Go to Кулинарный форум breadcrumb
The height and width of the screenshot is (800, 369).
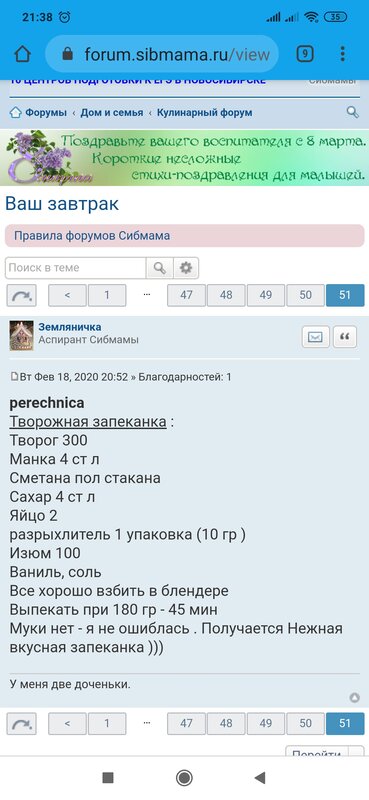click(204, 113)
